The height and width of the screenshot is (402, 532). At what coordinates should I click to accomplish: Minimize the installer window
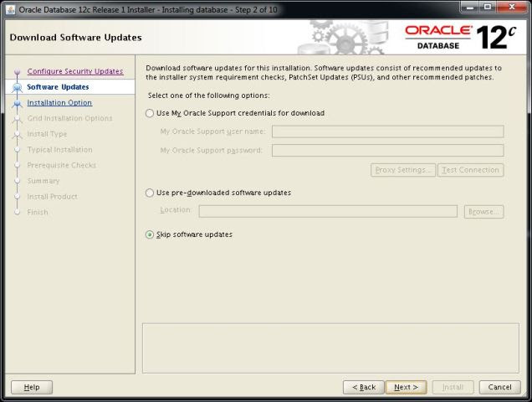[470, 8]
